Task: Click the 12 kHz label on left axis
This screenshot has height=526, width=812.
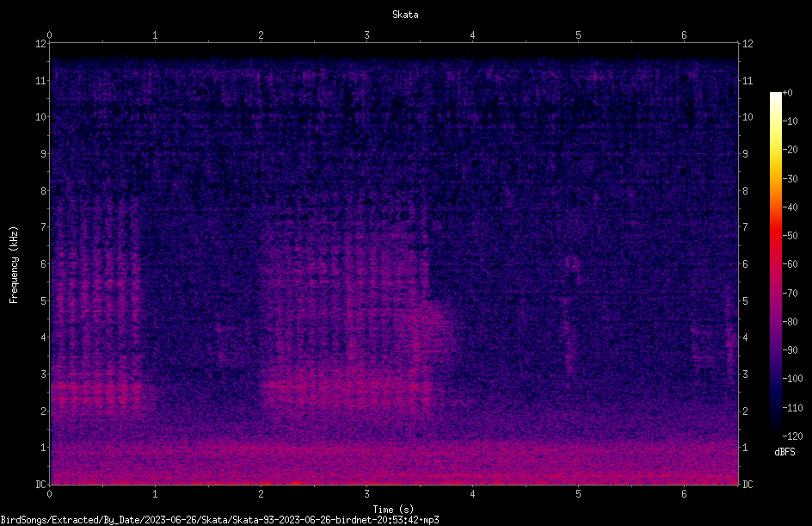Action: point(41,44)
